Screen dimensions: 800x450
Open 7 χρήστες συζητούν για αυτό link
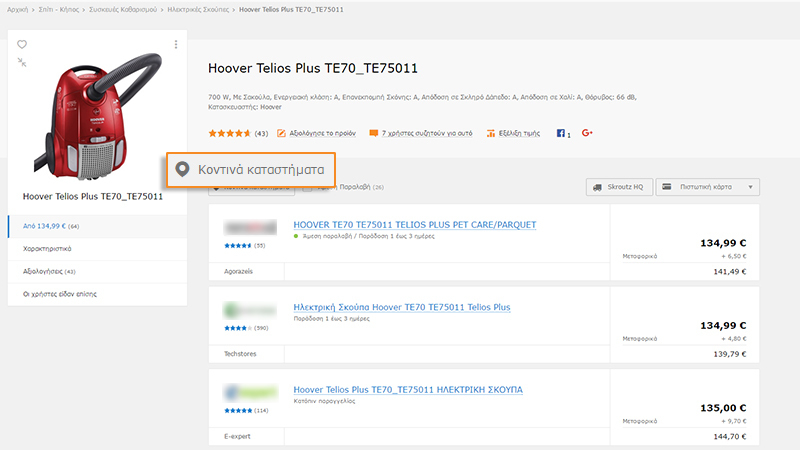coord(427,133)
